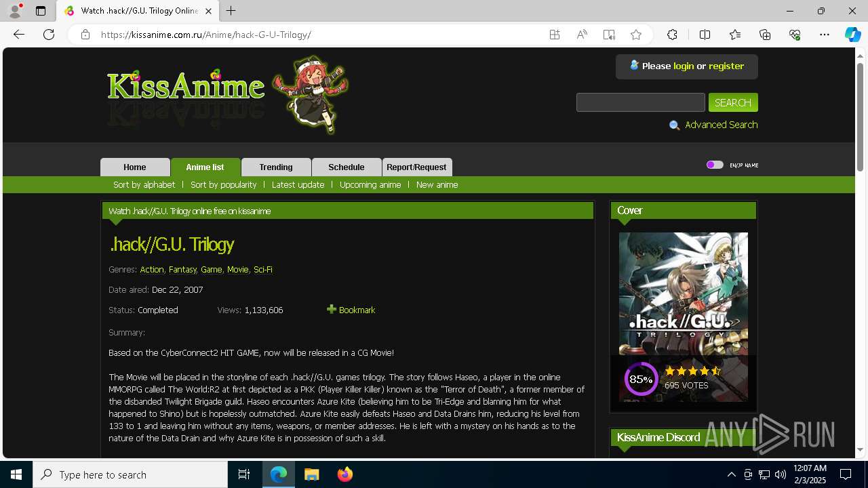
Task: Rate using the five star rating
Action: (692, 371)
